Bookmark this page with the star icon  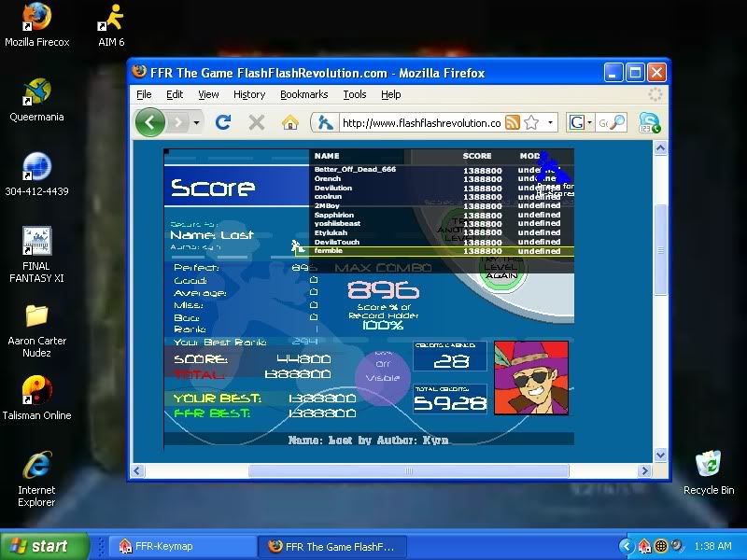531,122
